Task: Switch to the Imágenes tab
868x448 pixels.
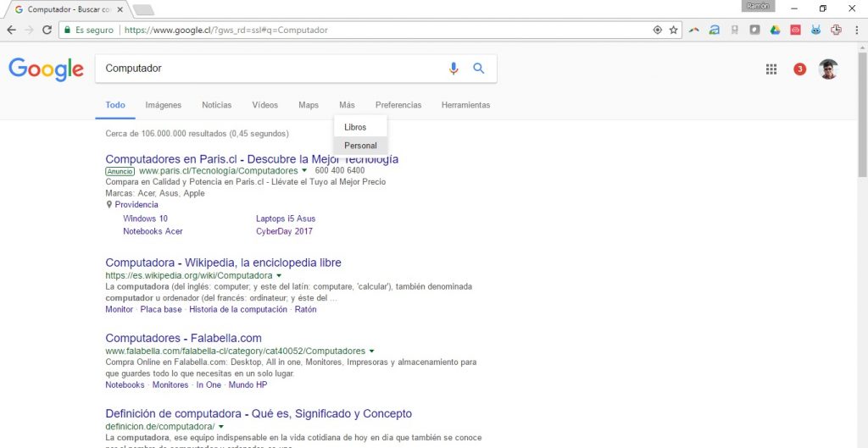Action: 164,105
